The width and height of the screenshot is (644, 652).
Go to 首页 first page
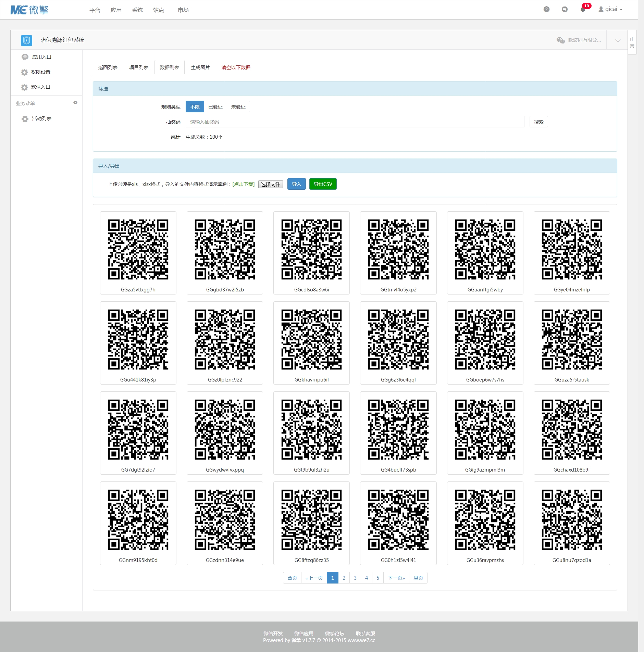[292, 578]
